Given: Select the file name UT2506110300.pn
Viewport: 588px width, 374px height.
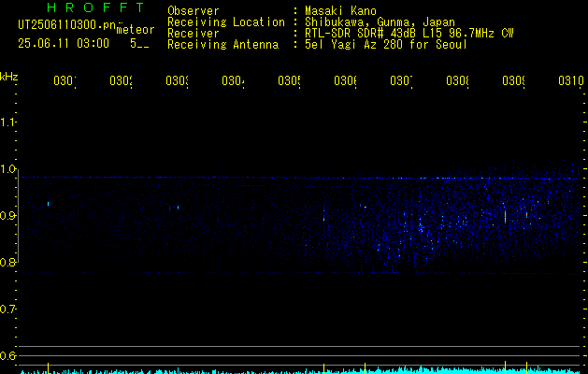Looking at the screenshot, I should pos(67,25).
